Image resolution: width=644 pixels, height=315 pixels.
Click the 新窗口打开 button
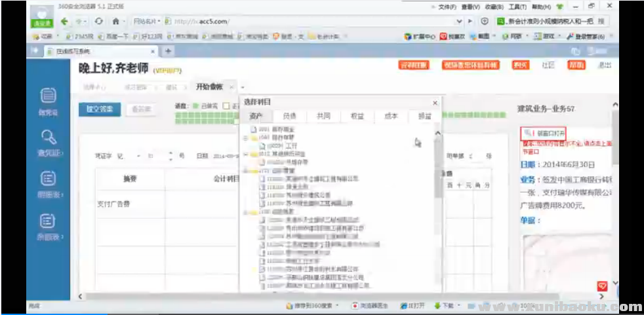point(544,133)
